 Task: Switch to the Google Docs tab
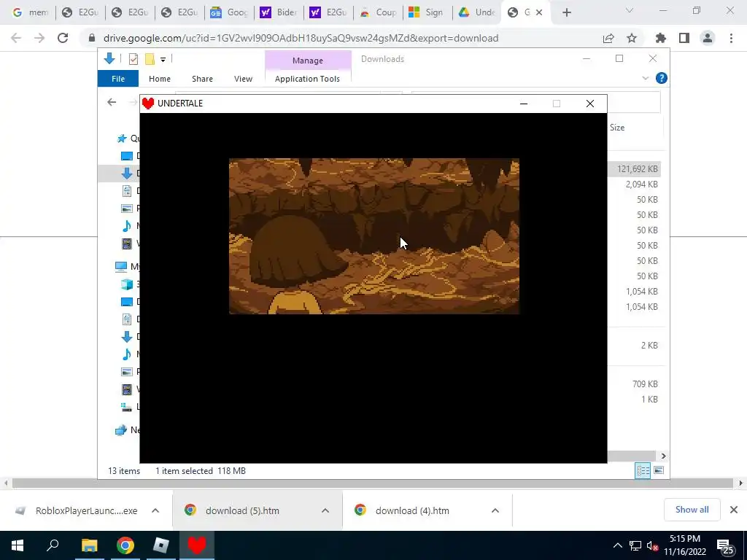tap(230, 12)
